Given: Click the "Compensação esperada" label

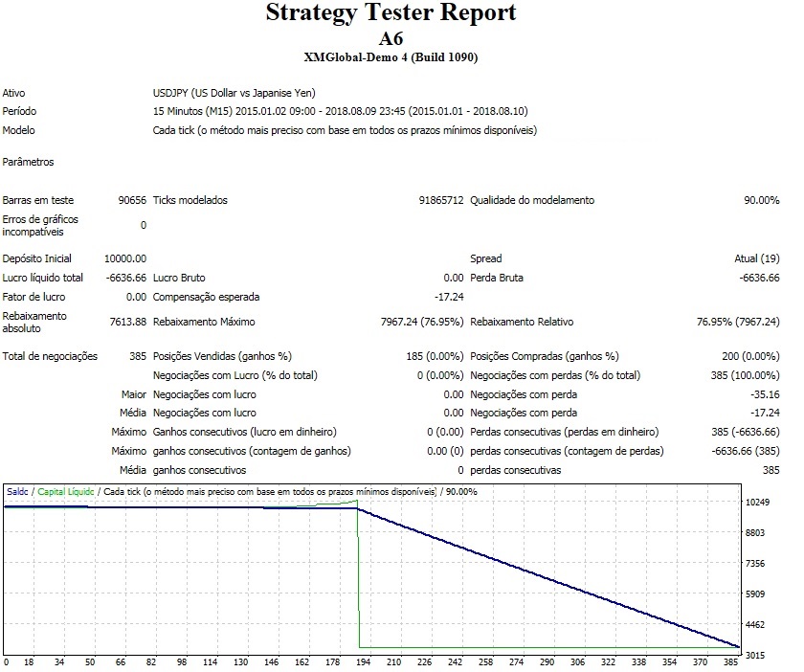Looking at the screenshot, I should (x=206, y=297).
